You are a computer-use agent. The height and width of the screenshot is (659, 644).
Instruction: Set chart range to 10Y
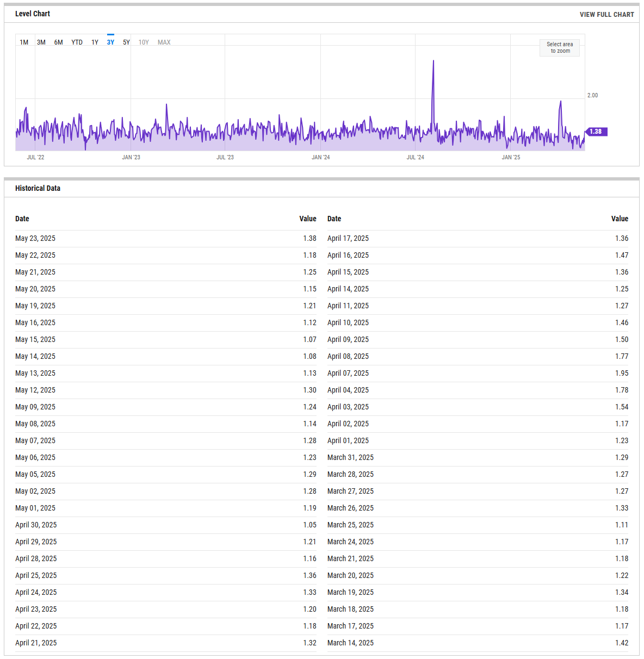[x=144, y=42]
